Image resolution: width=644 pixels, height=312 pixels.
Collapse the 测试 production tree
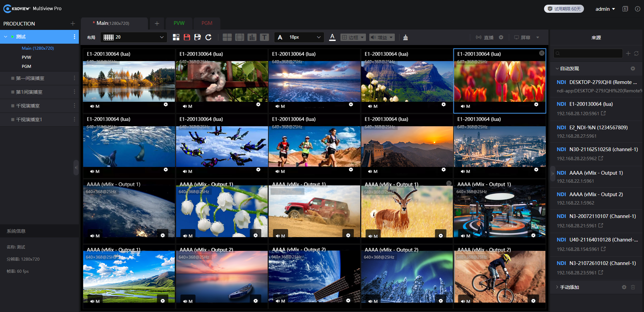click(6, 37)
